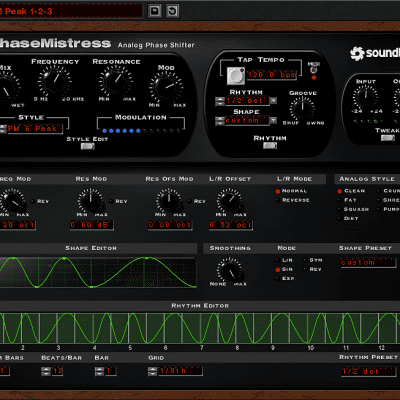This screenshot has height=400, width=400.
Task: Enable Rev for Freq Mod
Action: [x=32, y=201]
